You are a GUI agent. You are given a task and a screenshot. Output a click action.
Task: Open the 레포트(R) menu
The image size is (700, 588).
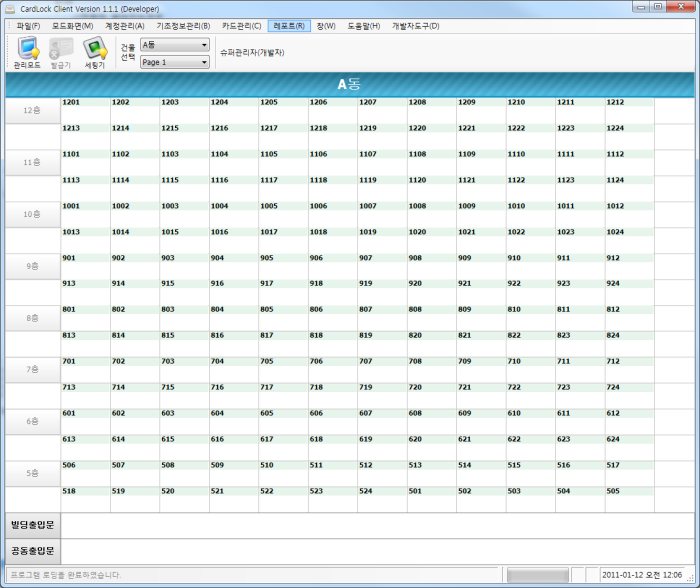pos(289,26)
